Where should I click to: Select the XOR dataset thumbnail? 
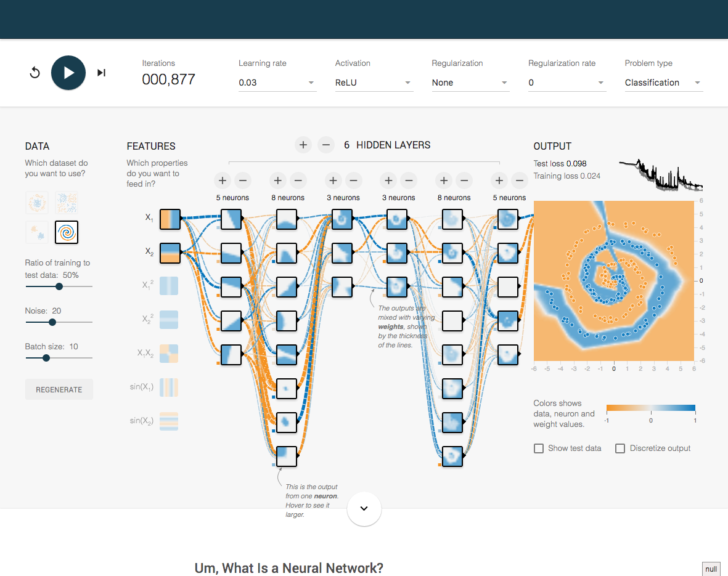67,203
